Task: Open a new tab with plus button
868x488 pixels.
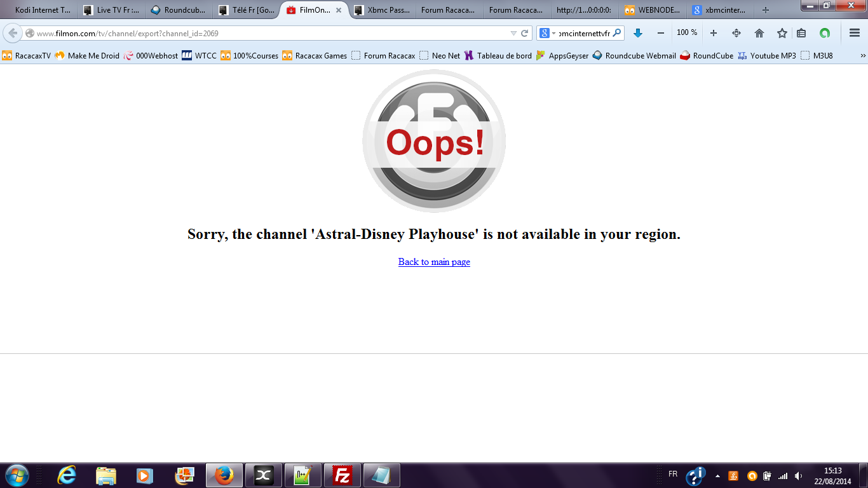Action: (x=766, y=10)
